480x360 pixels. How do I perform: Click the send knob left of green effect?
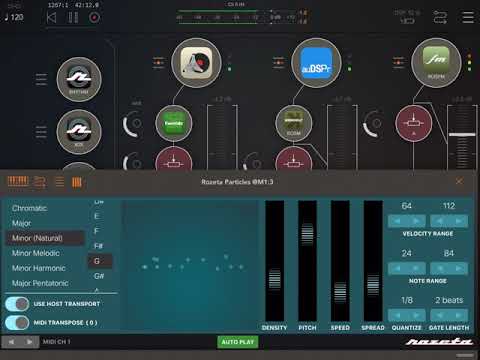133,124
